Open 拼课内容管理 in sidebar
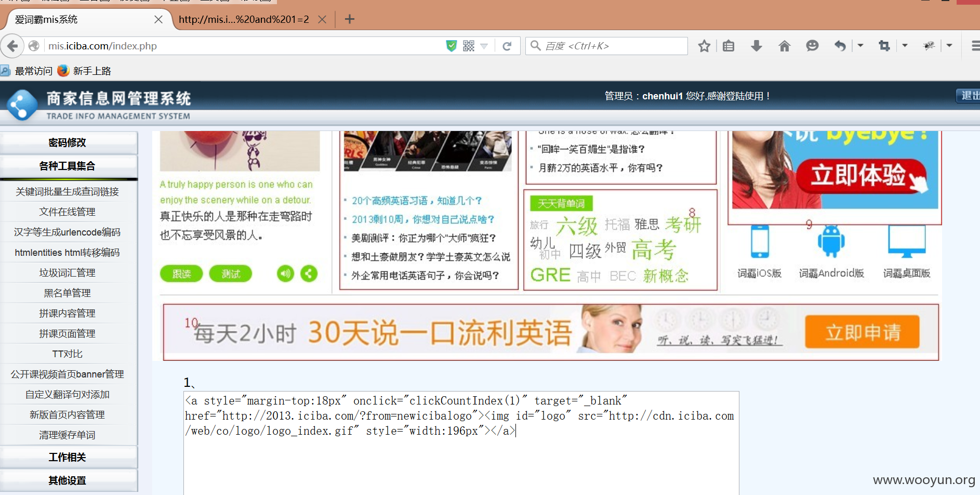Screen dimensions: 980x495 point(68,314)
